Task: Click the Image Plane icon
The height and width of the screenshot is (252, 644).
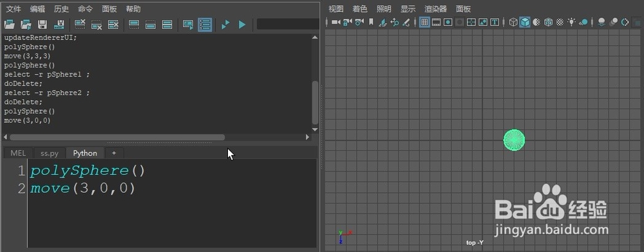Action: click(383, 22)
